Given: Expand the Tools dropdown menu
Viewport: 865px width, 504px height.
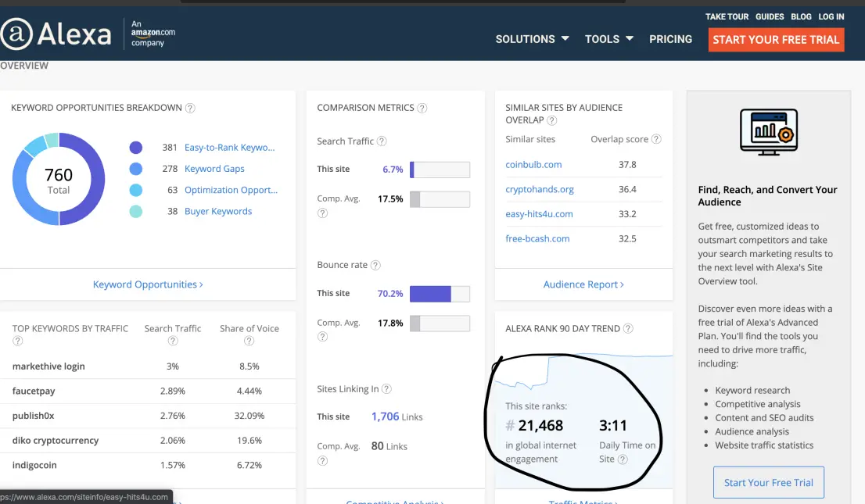Looking at the screenshot, I should [609, 39].
